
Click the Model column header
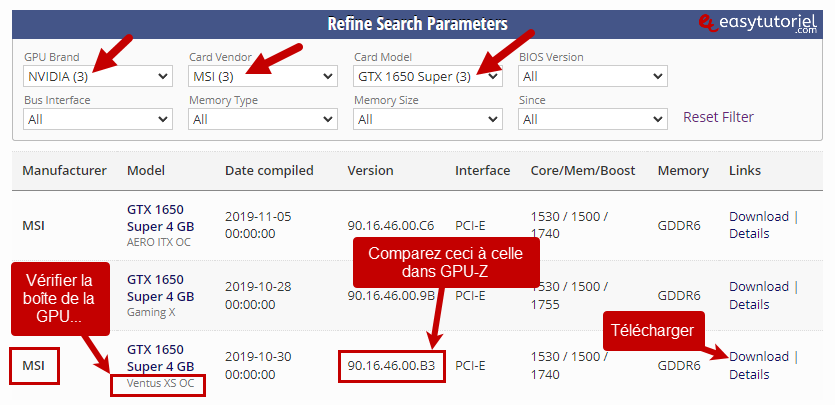[x=146, y=170]
